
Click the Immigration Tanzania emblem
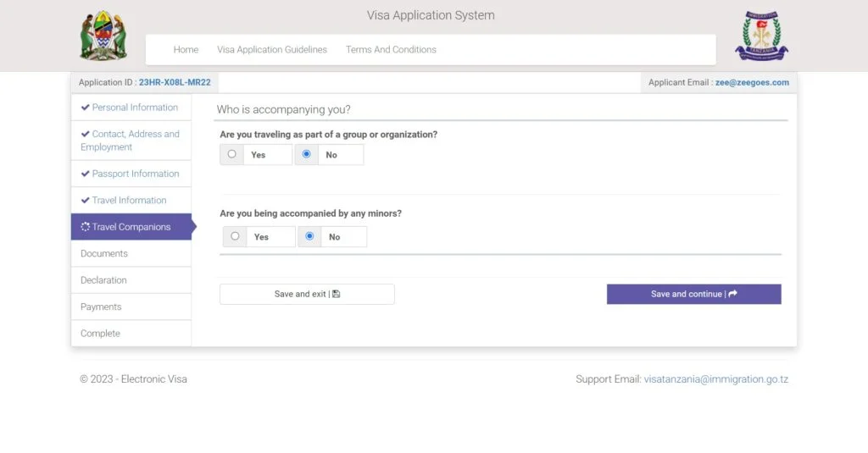coord(761,36)
